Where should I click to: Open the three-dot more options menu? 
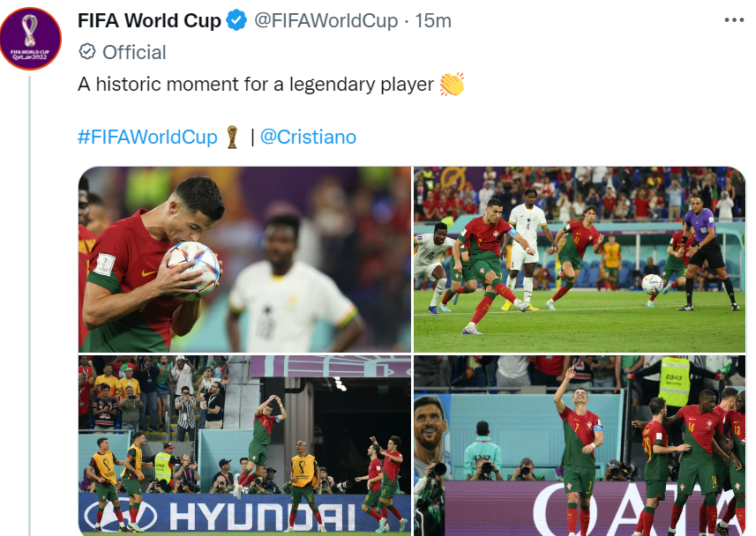734,20
